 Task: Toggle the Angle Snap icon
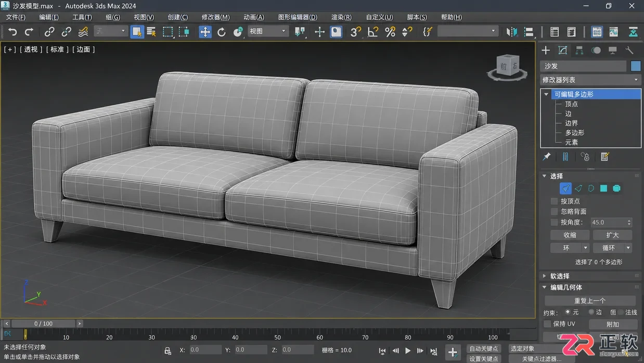click(373, 32)
